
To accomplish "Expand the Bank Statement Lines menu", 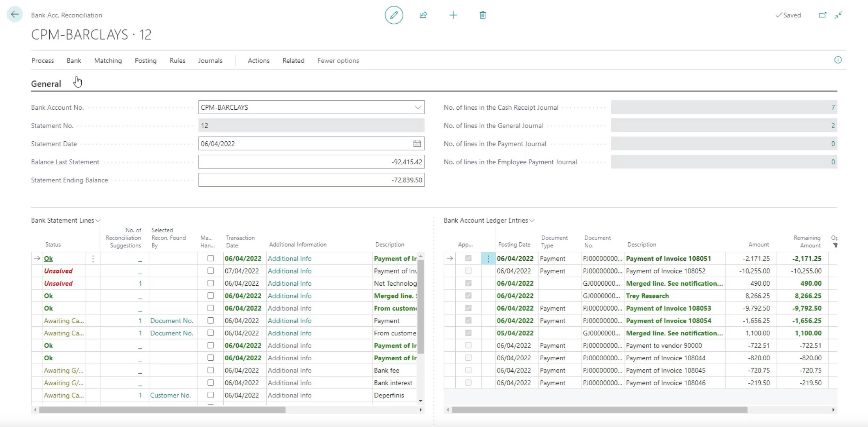I will click(x=65, y=220).
